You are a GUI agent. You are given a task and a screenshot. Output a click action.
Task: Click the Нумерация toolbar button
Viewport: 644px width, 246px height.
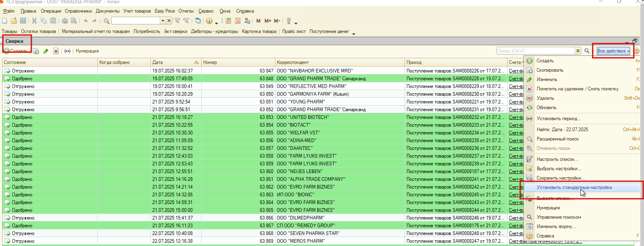87,51
